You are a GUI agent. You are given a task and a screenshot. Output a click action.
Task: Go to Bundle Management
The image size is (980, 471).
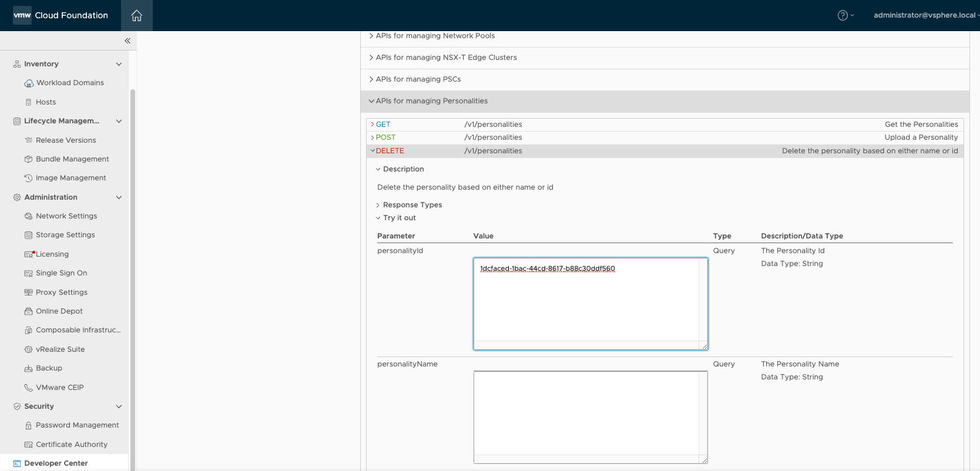click(72, 159)
